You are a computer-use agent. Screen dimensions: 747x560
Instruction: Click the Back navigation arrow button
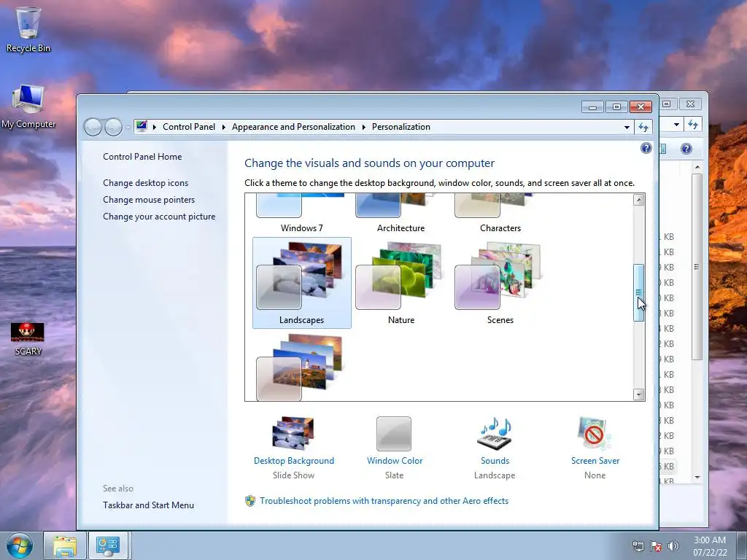tap(93, 127)
